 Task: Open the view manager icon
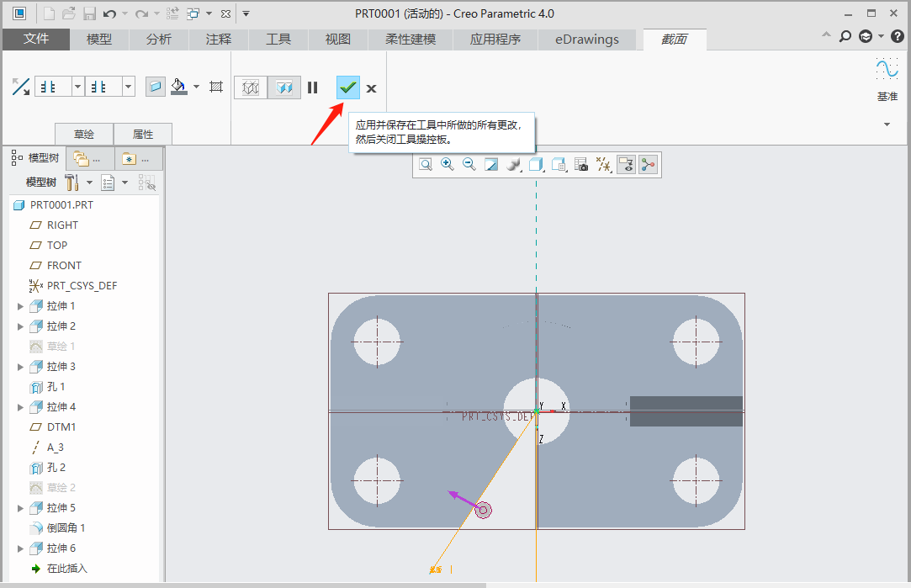point(559,165)
